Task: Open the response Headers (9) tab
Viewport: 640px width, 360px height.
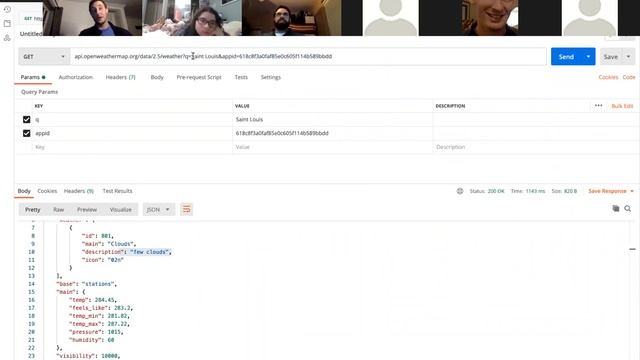Action: point(79,191)
